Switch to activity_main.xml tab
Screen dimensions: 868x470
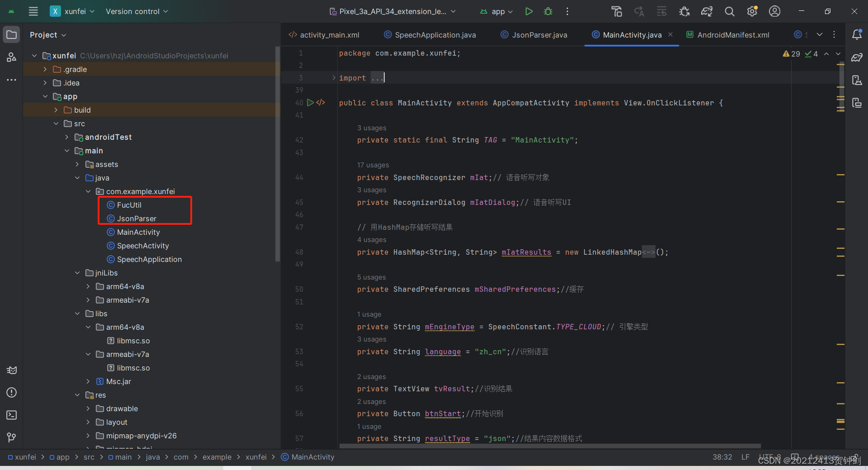(x=324, y=35)
